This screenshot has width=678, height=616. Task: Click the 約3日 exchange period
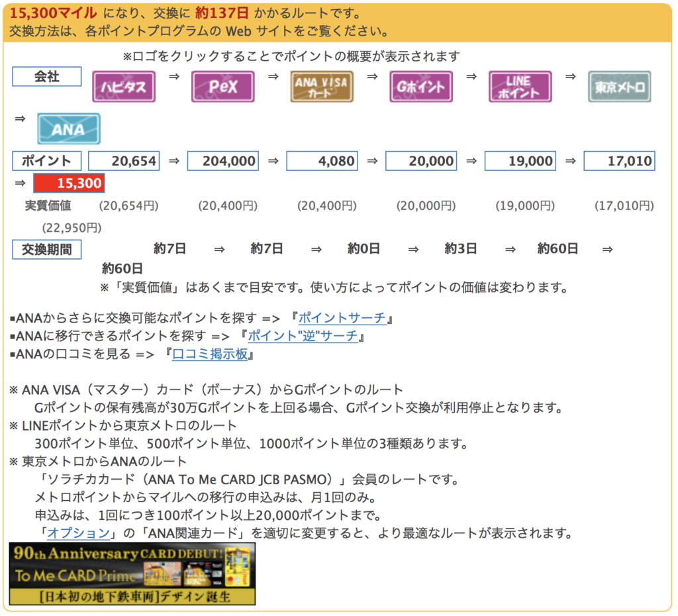pos(461,249)
